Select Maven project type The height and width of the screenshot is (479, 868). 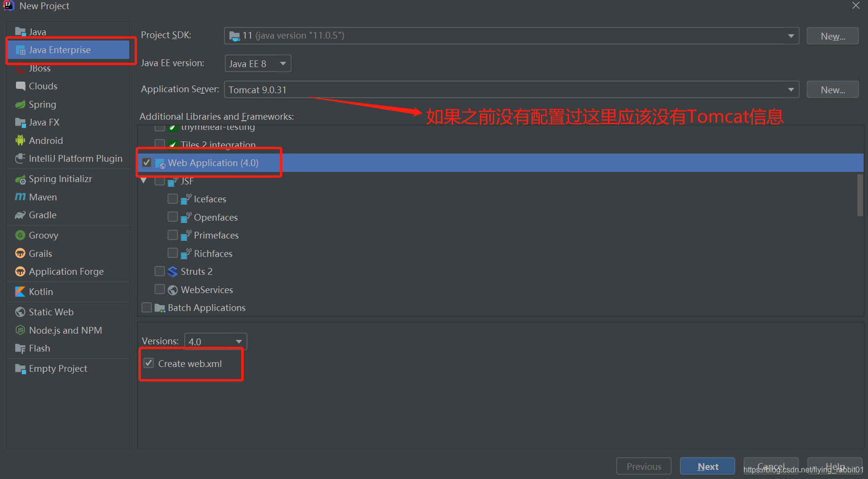point(69,197)
